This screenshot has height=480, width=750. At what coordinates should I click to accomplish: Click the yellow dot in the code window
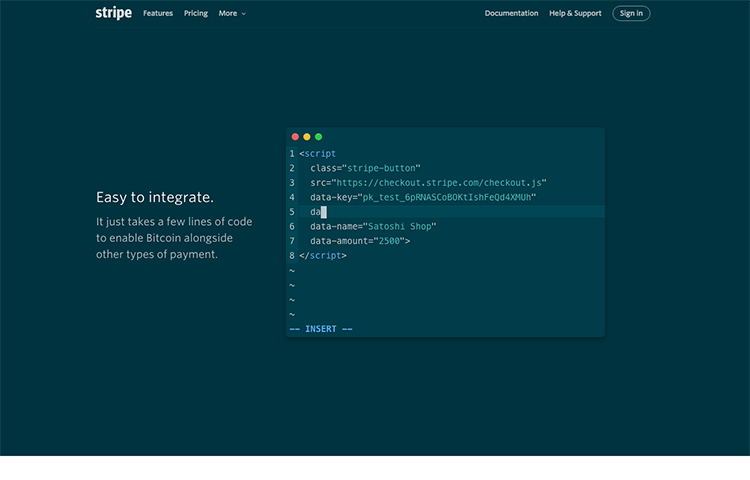[x=307, y=137]
